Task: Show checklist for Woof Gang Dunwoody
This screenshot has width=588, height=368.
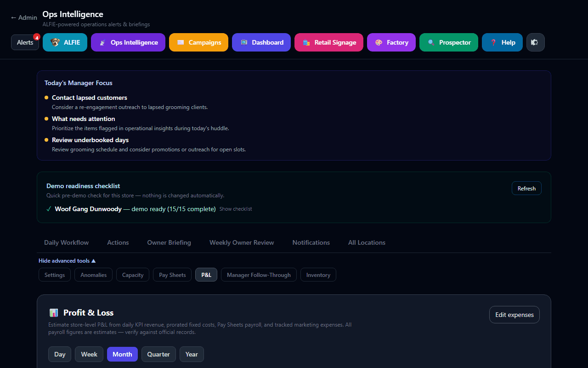Action: pyautogui.click(x=236, y=209)
